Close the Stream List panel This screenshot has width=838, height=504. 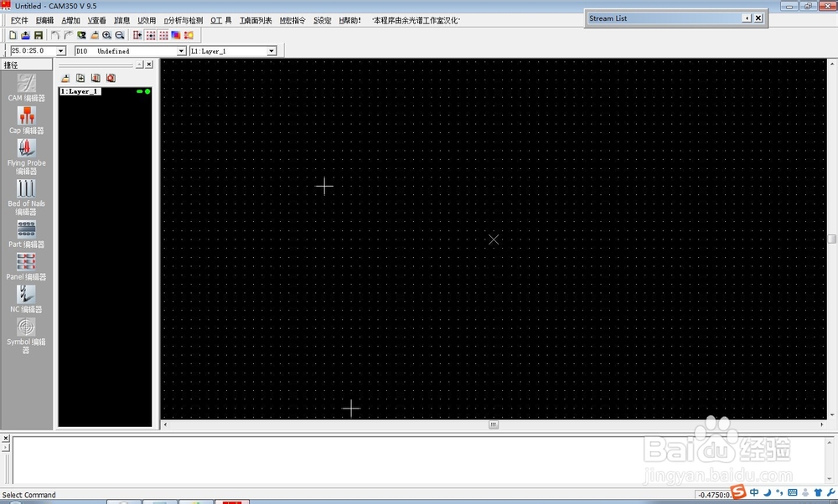[x=758, y=18]
